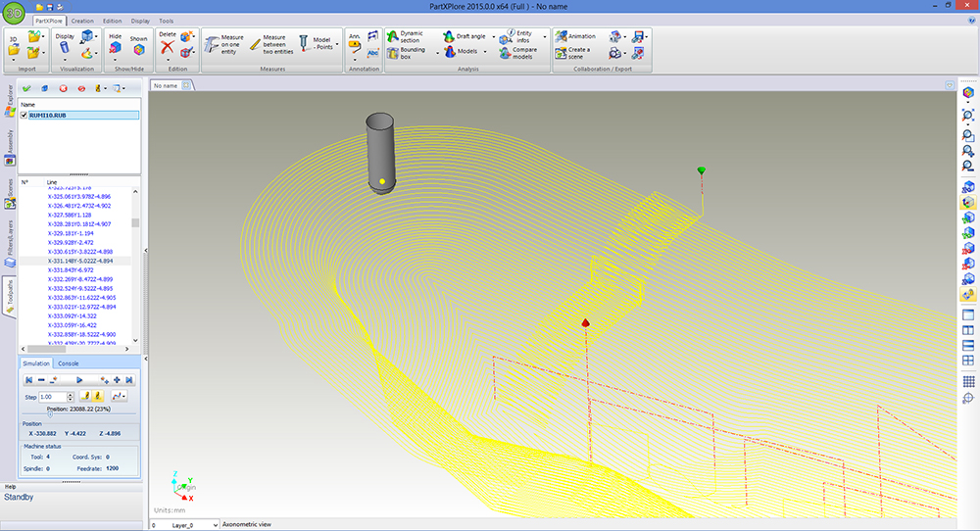Click the round 3D application menu button
The width and height of the screenshot is (980, 531).
14,13
